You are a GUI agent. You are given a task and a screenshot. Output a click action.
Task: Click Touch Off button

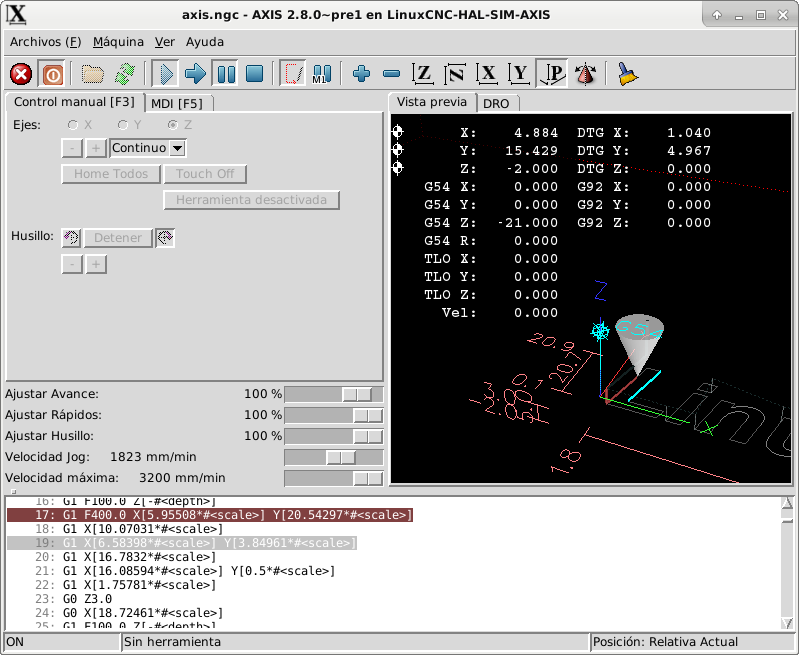click(x=205, y=174)
